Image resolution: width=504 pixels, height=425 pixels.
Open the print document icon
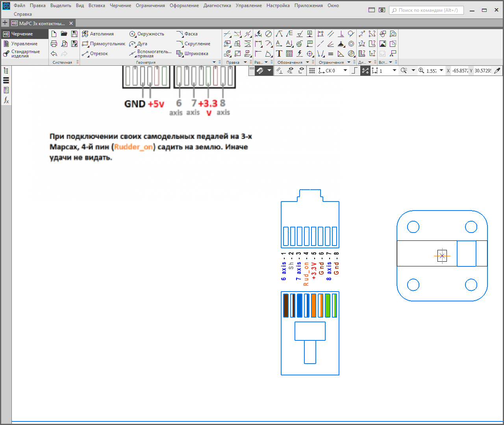tap(54, 44)
